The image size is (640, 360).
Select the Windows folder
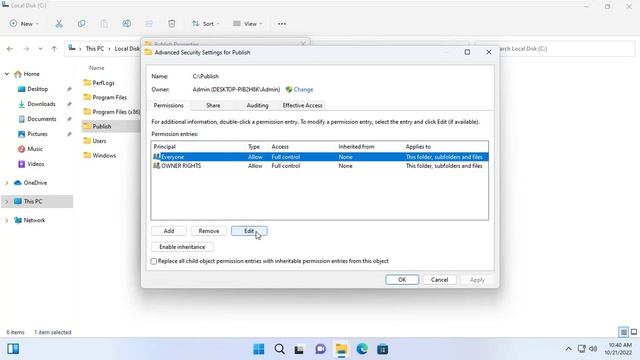coord(100,156)
